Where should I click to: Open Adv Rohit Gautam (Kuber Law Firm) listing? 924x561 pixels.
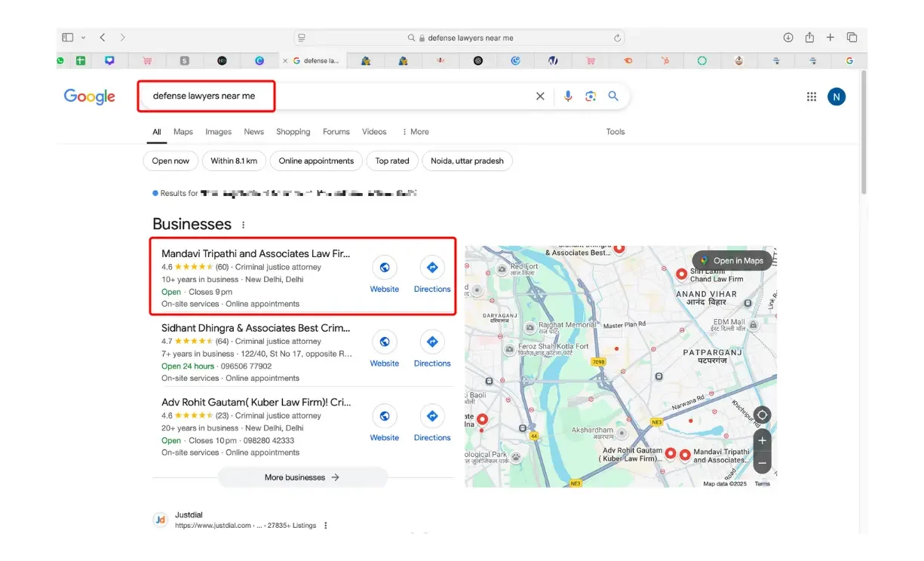coord(256,403)
